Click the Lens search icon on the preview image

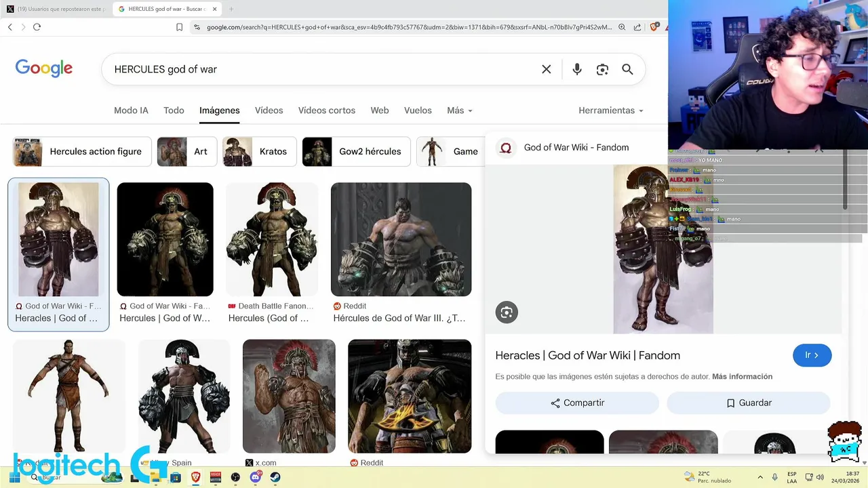(x=507, y=312)
